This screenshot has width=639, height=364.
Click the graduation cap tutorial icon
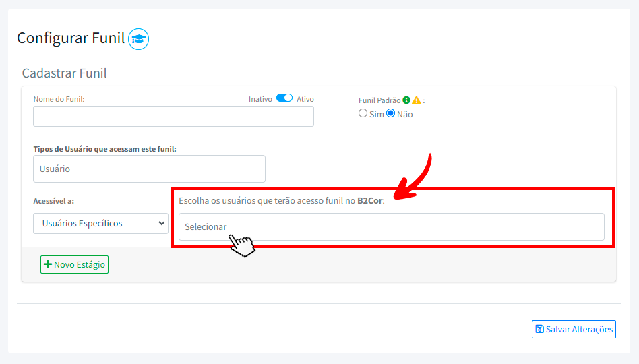pyautogui.click(x=138, y=39)
